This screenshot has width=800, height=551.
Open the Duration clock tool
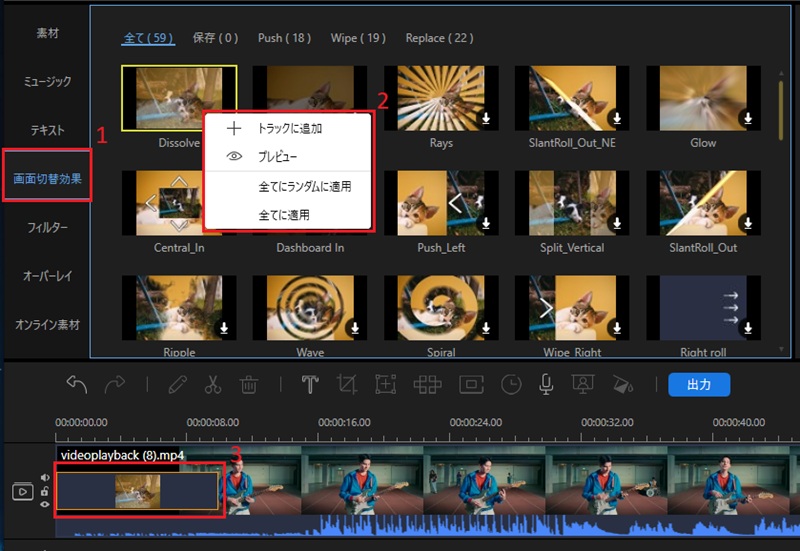[511, 385]
